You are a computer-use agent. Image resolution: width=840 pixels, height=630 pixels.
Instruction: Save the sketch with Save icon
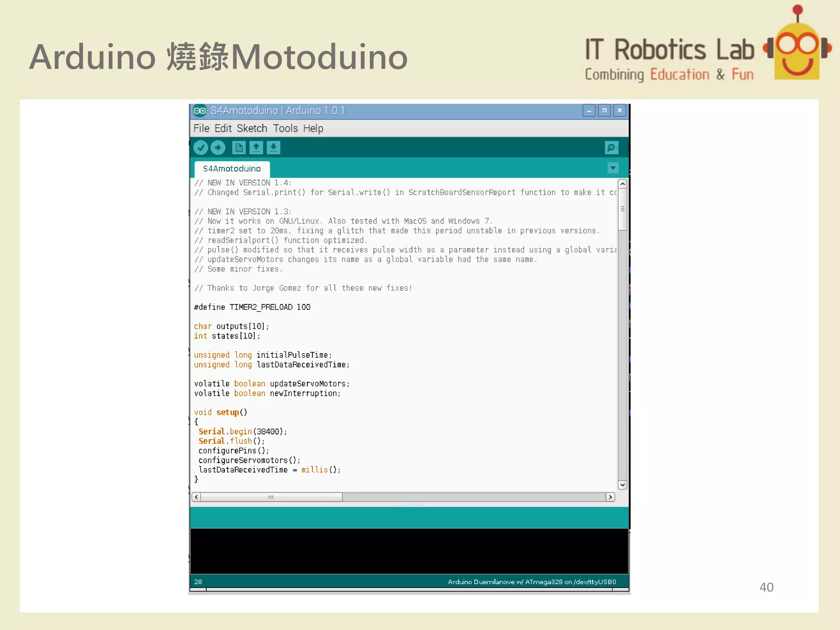273,147
